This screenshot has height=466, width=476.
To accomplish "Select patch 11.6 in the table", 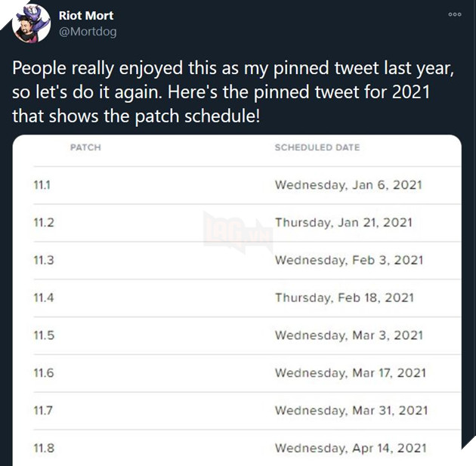I will [x=44, y=373].
